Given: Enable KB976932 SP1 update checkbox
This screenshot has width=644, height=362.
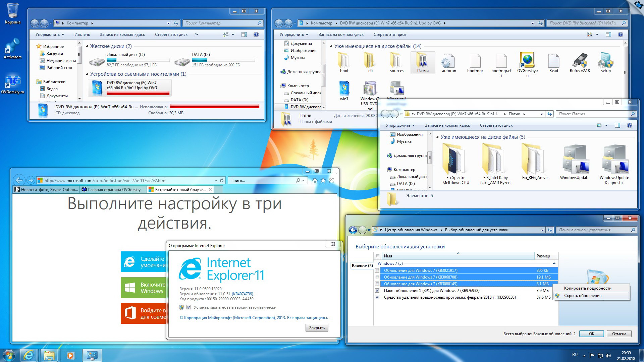Looking at the screenshot, I should coord(379,290).
